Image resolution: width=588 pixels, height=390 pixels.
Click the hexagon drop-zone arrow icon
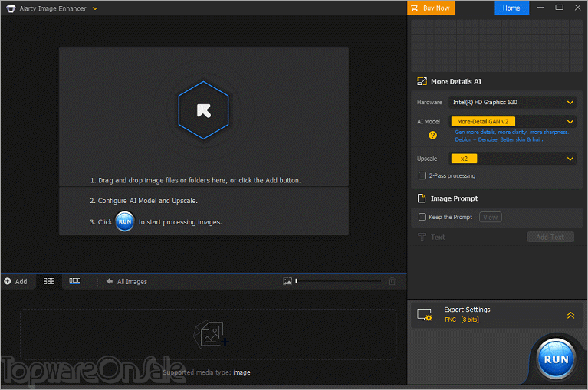point(204,110)
